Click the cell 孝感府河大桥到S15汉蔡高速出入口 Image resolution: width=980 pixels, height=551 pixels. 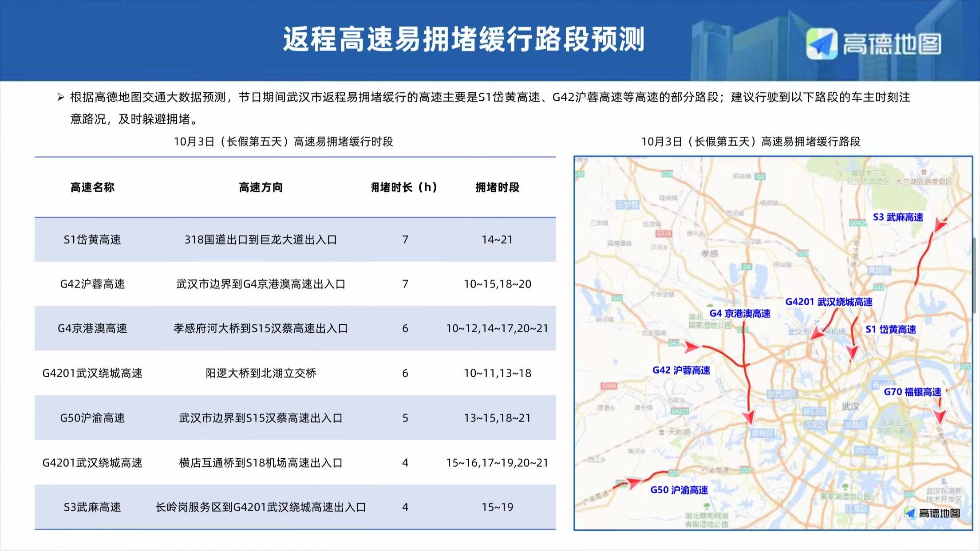coord(261,328)
